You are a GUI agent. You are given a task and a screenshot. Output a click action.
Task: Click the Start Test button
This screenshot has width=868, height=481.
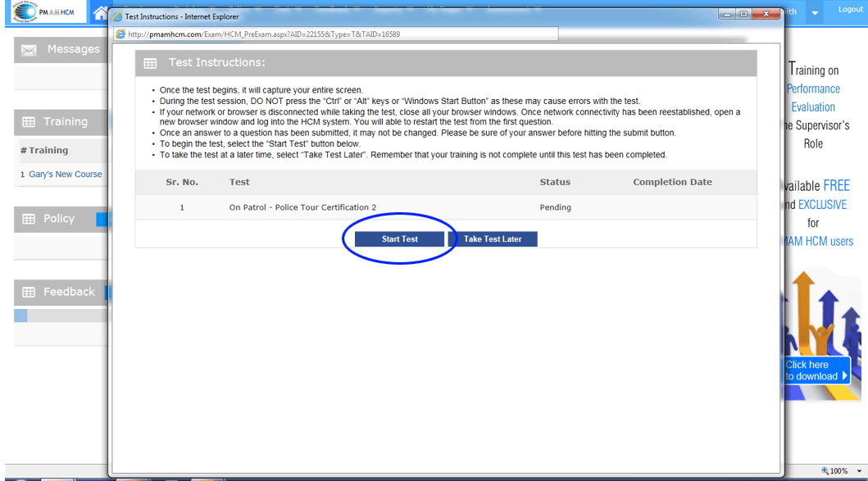coord(399,239)
